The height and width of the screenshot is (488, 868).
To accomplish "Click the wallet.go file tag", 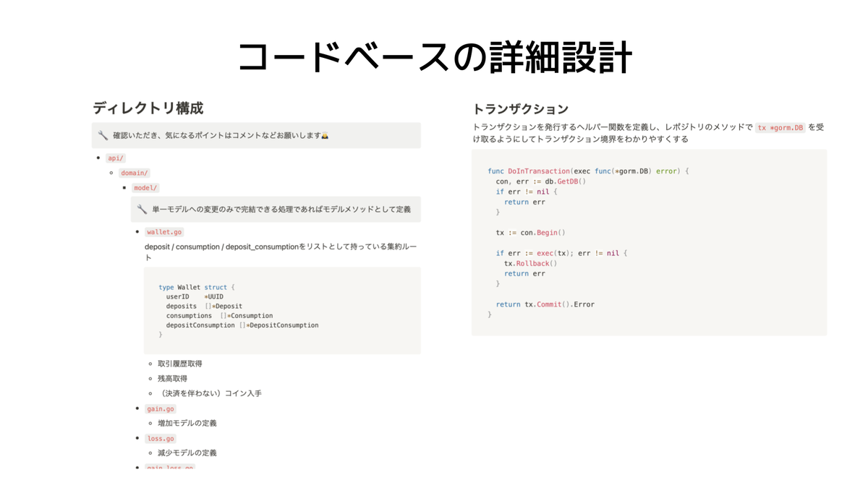I will click(164, 232).
